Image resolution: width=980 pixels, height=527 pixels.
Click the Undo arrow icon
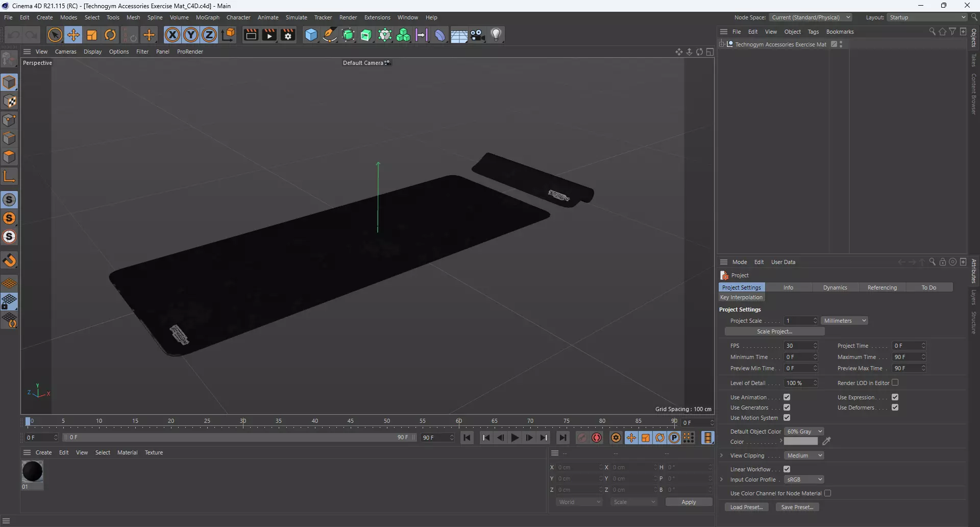point(13,35)
